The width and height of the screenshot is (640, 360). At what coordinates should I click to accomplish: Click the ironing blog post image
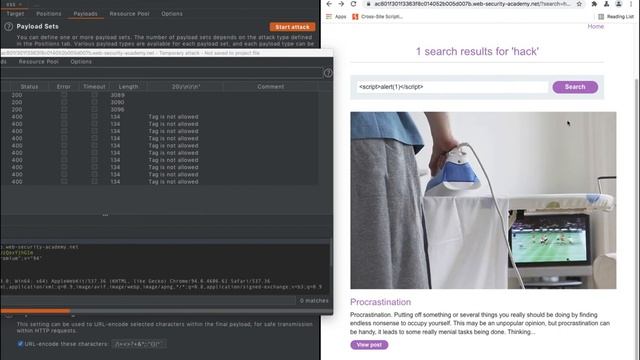click(483, 200)
